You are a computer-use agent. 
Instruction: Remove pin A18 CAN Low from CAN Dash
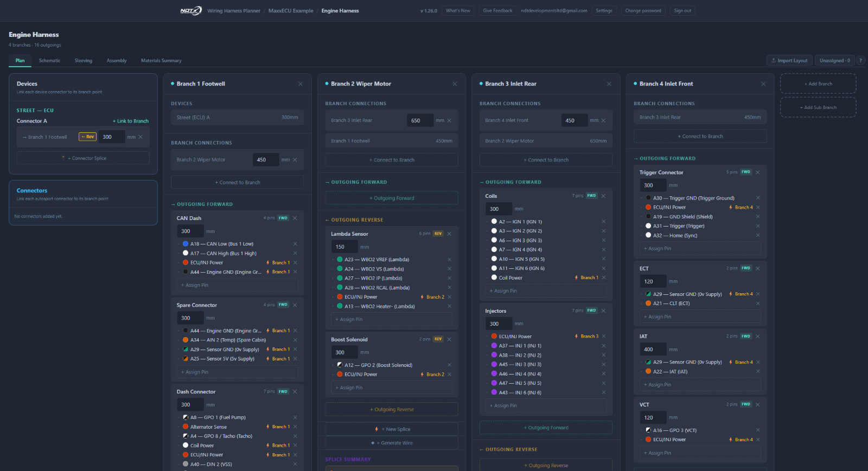(x=295, y=244)
